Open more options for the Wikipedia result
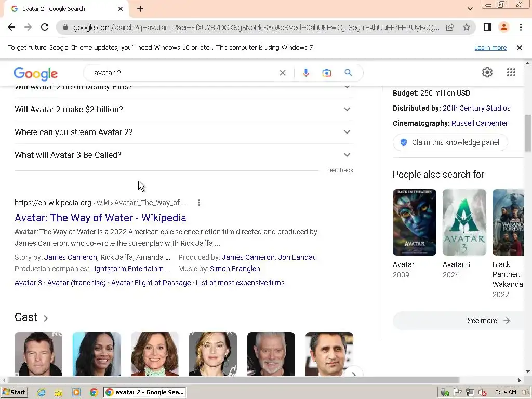 (199, 203)
